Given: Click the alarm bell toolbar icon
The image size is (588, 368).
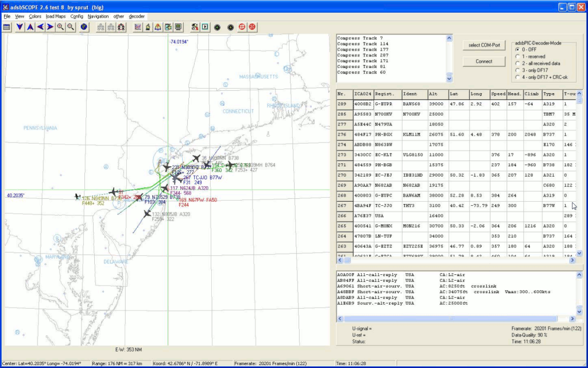Looking at the screenshot, I should coord(148,27).
